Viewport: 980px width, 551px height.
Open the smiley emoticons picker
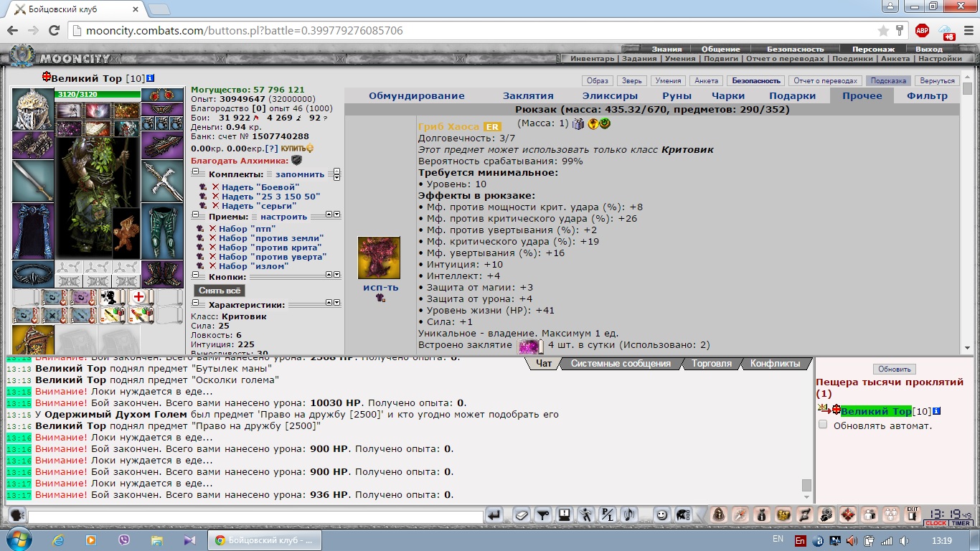(x=661, y=514)
